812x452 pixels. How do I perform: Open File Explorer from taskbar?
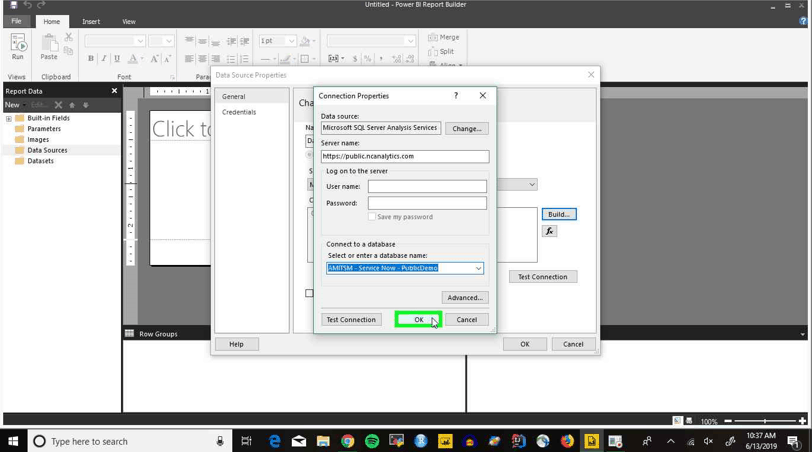point(323,441)
